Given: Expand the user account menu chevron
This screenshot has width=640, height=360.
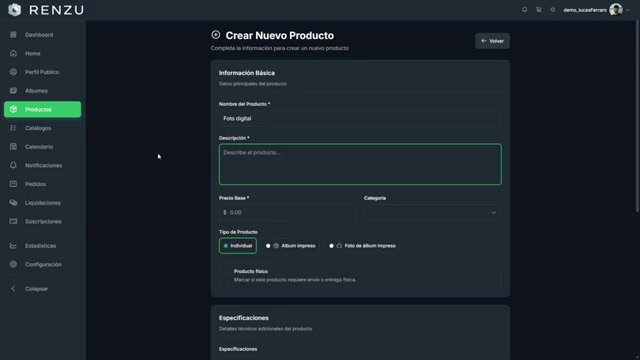Looking at the screenshot, I should tap(628, 10).
